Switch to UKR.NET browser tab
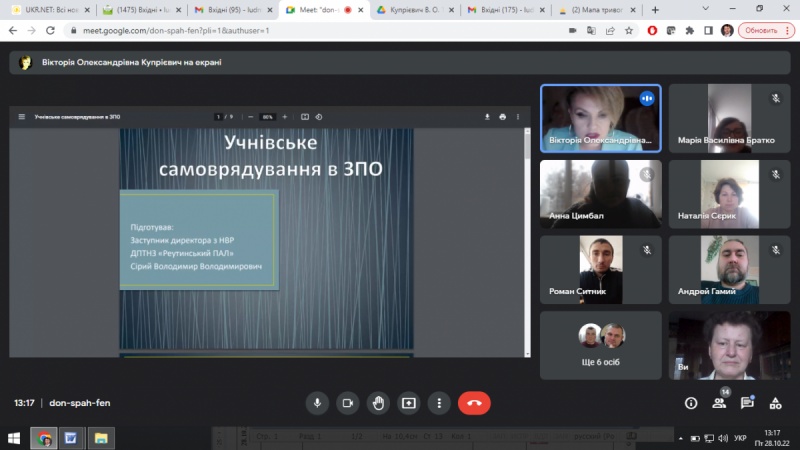The image size is (800, 450). 51,10
